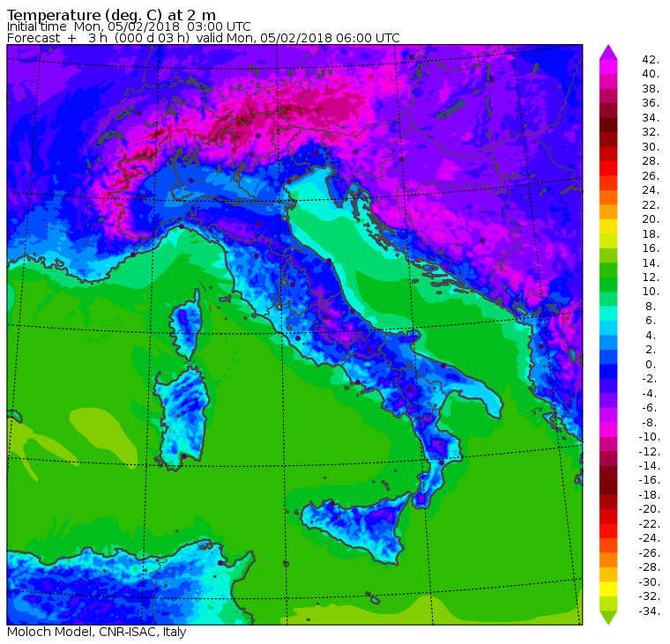Click the island of Corsica on the map
670x644 pixels.
point(186,324)
